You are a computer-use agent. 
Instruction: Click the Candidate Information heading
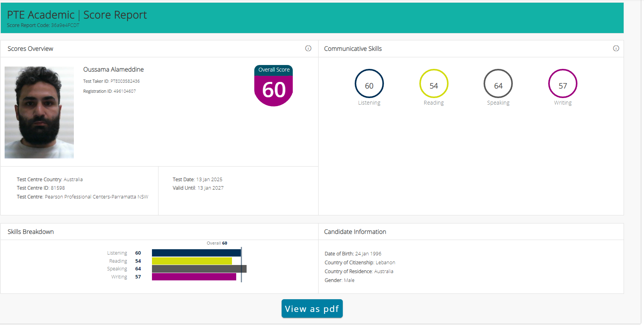point(355,232)
